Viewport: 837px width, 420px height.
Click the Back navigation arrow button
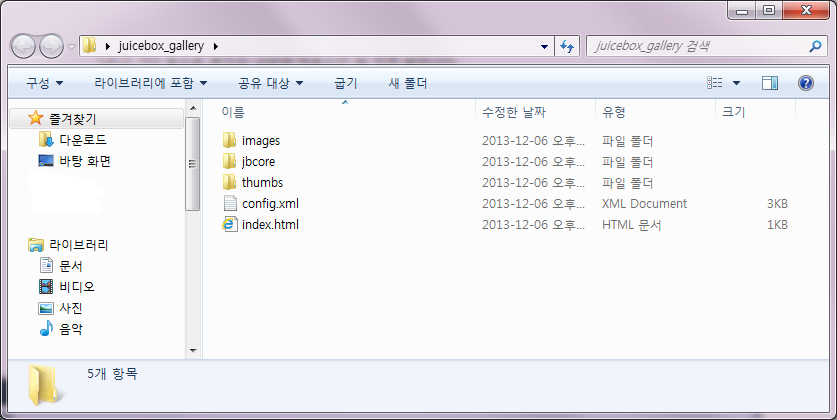[24, 46]
